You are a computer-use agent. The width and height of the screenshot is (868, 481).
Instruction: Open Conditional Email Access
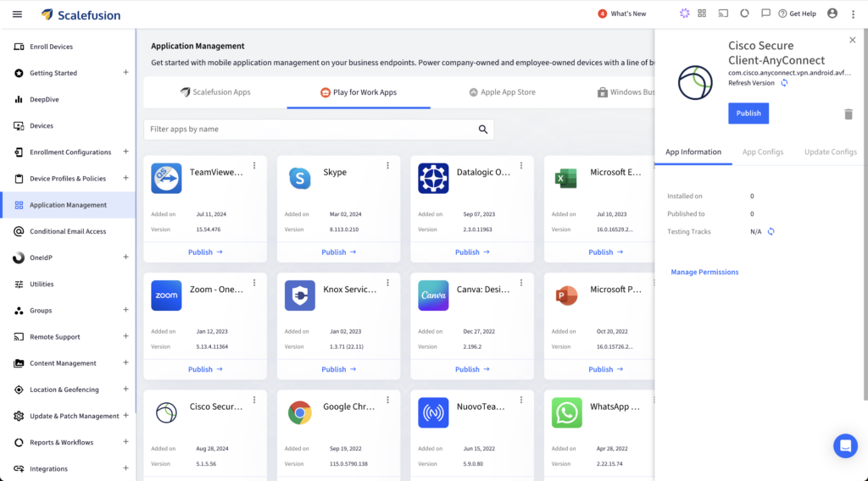[68, 231]
